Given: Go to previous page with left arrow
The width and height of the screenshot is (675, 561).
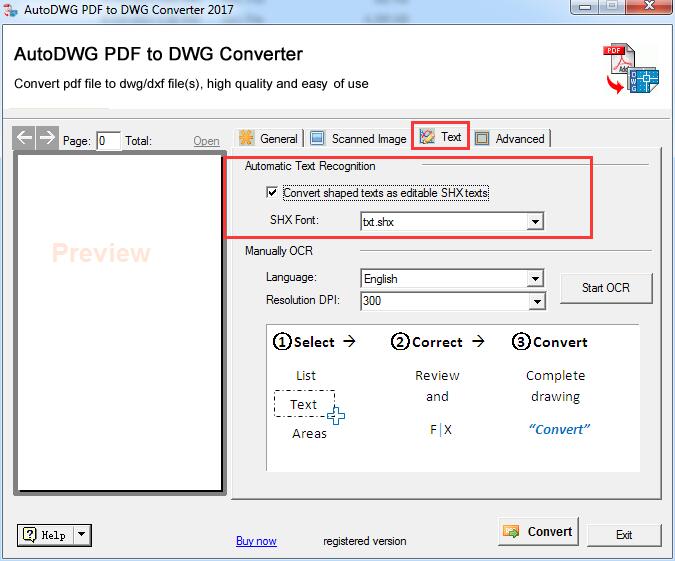Looking at the screenshot, I should pos(24,138).
